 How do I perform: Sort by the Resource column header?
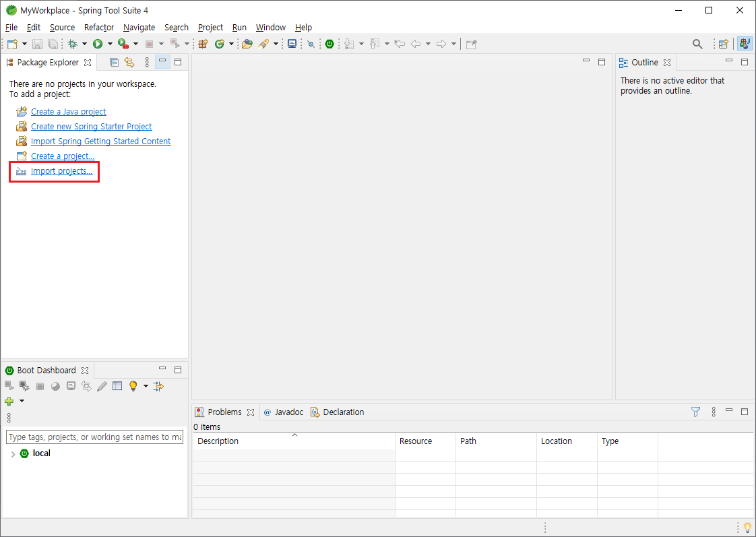tap(425, 441)
